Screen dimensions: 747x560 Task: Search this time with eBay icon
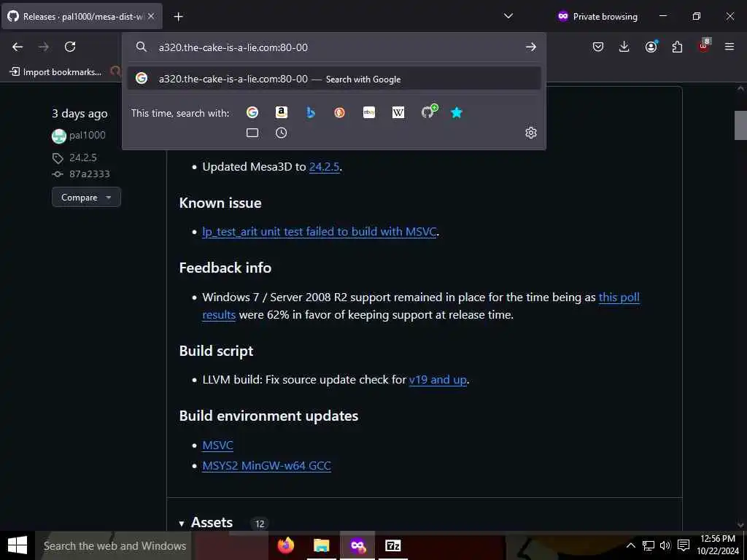(369, 112)
